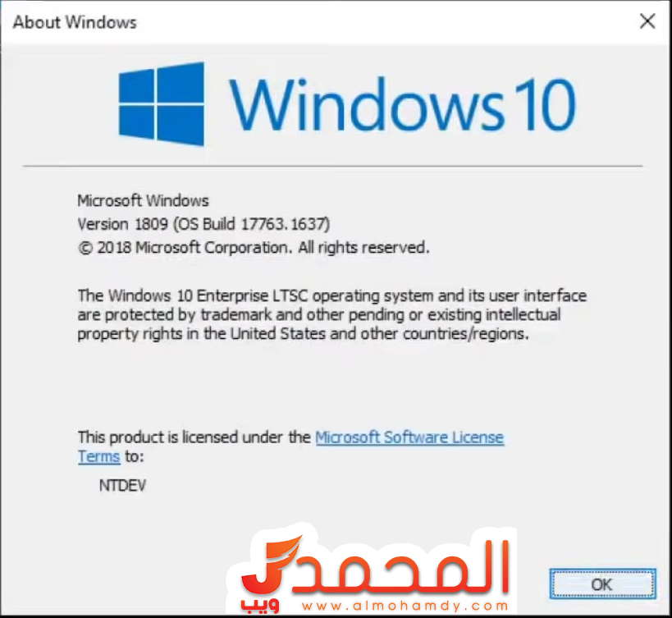
Task: Click the 2018 Microsoft Corporation copyright line
Action: (254, 248)
